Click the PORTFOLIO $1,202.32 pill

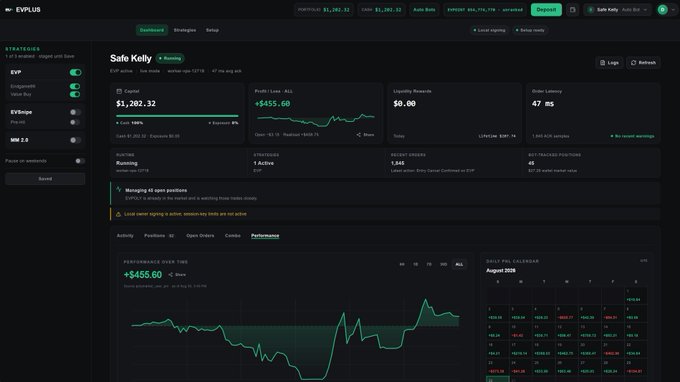[x=324, y=10]
